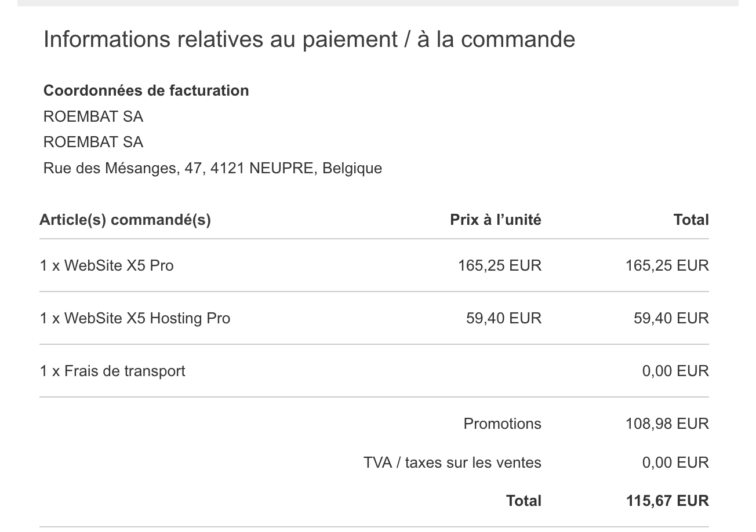Click the Total column header
This screenshot has height=532, width=756.
coord(691,220)
